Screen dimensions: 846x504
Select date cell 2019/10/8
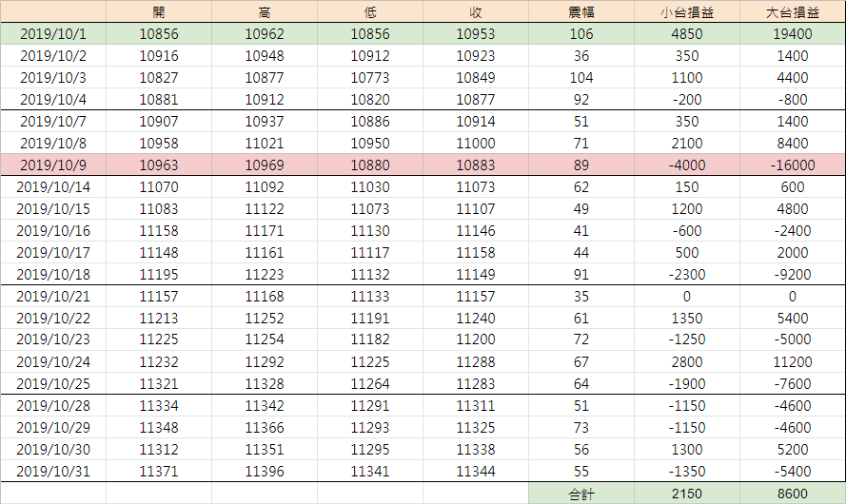(53, 143)
